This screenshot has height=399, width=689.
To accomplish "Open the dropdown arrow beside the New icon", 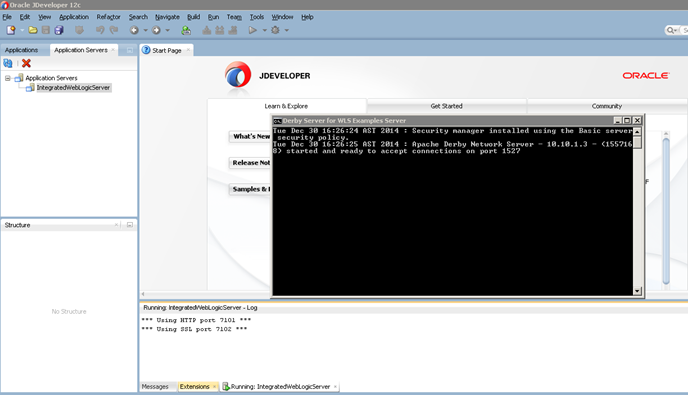I will click(22, 30).
